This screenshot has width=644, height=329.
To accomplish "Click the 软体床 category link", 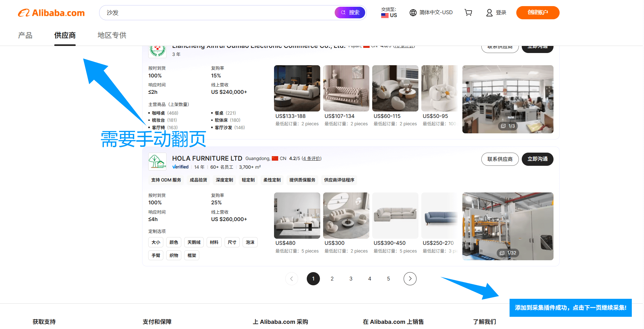I will pyautogui.click(x=221, y=120).
